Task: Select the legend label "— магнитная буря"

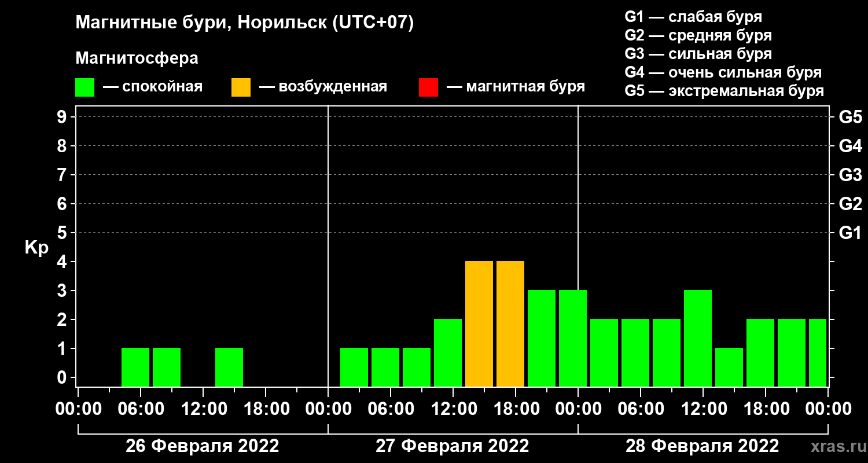Action: (x=516, y=87)
